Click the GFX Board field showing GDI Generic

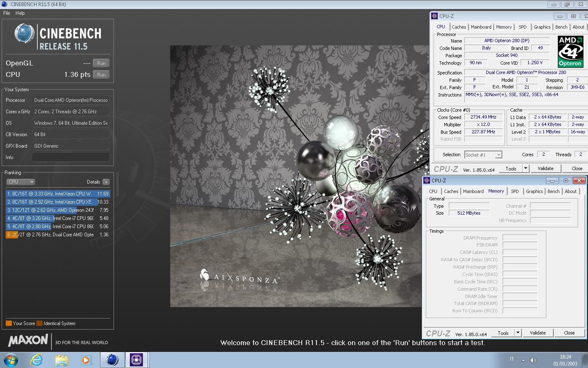point(71,146)
